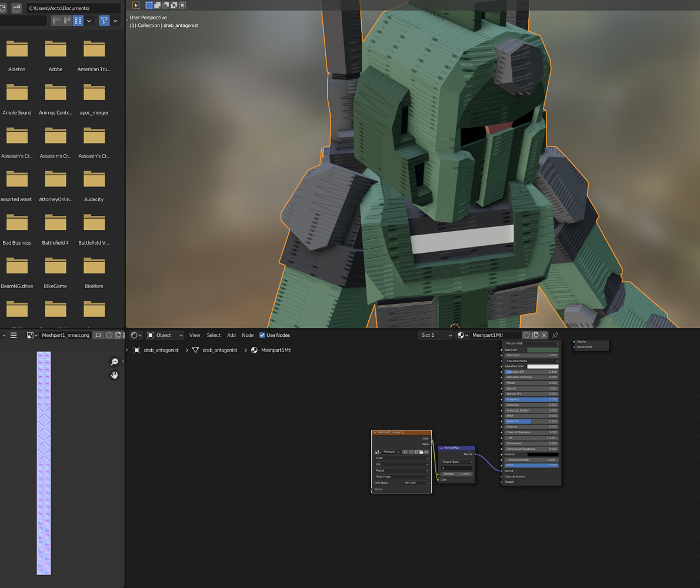The image size is (700, 588).
Task: Adjust the Strength slider on the Normal Map node
Action: click(x=456, y=474)
